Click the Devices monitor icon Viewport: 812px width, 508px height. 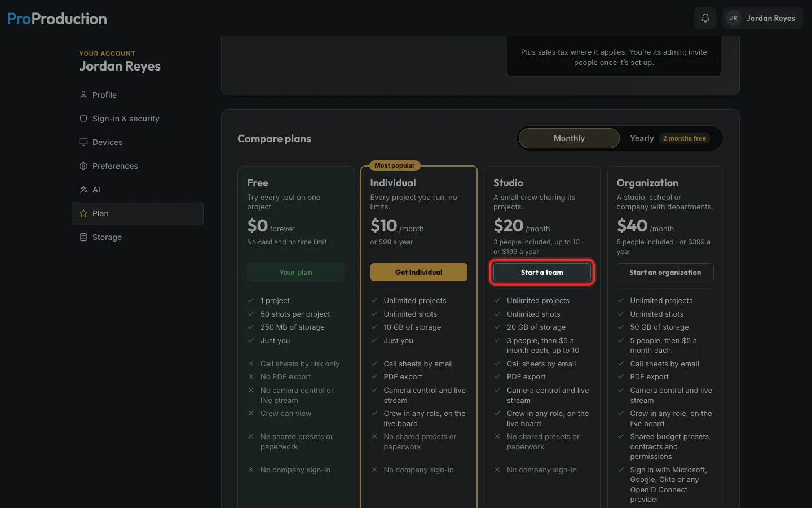coord(83,142)
